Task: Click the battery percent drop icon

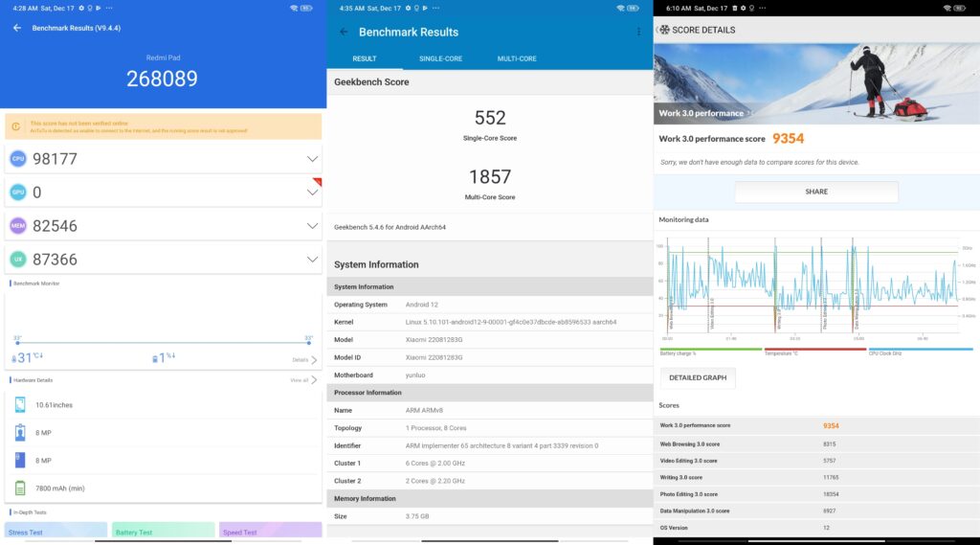Action: [x=155, y=359]
